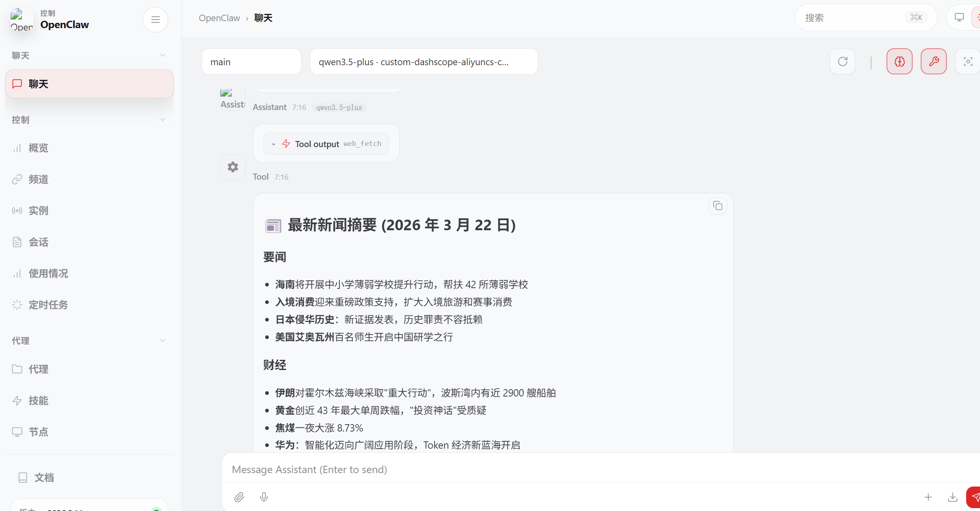
Task: Click the lightning icon in Tool output
Action: (x=286, y=144)
